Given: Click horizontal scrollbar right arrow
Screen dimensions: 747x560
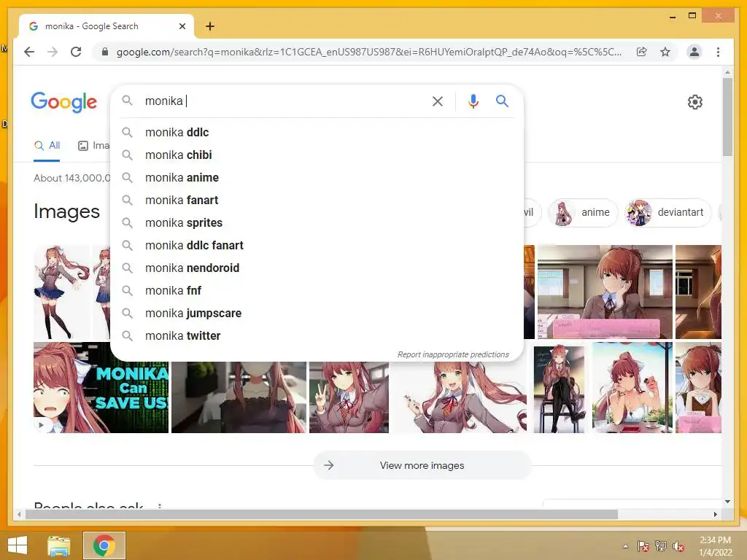Looking at the screenshot, I should pos(715,514).
